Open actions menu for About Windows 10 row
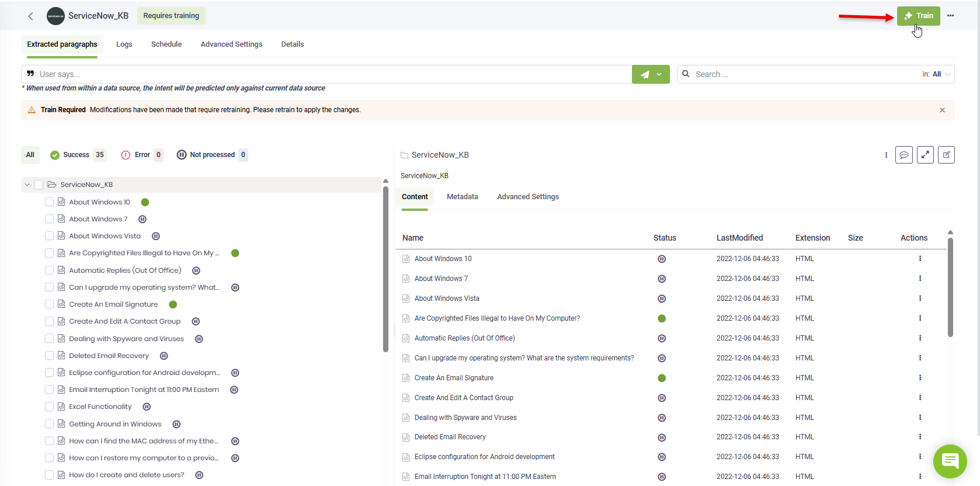980x486 pixels. (920, 259)
